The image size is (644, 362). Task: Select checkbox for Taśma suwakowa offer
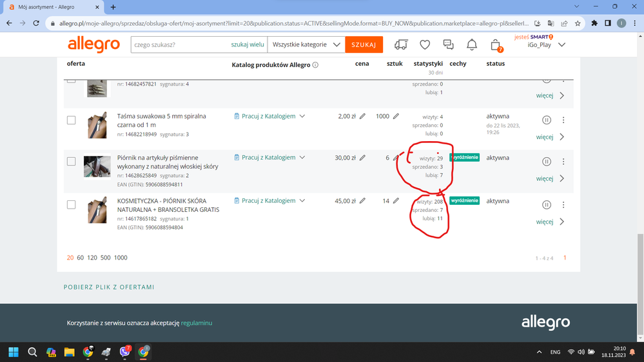click(72, 120)
